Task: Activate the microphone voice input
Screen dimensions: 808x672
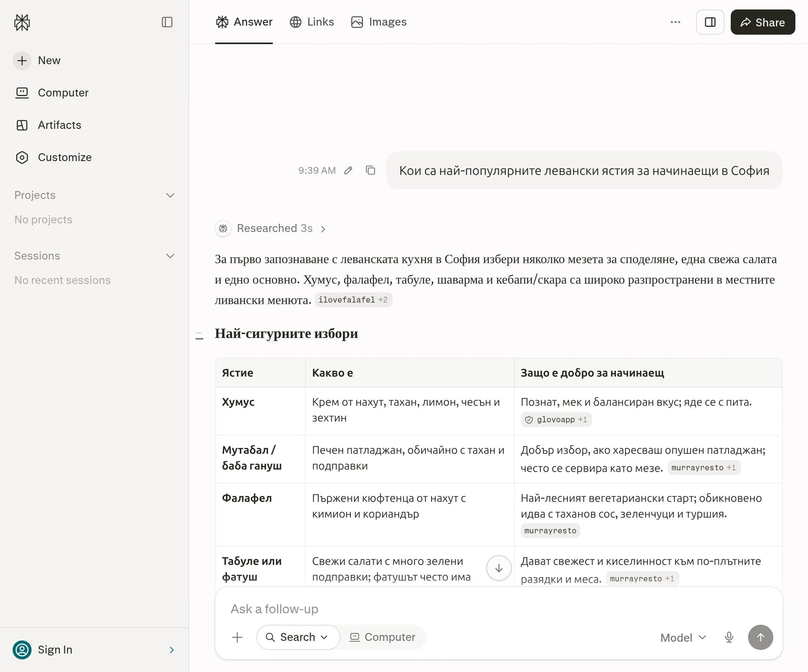Action: [729, 637]
